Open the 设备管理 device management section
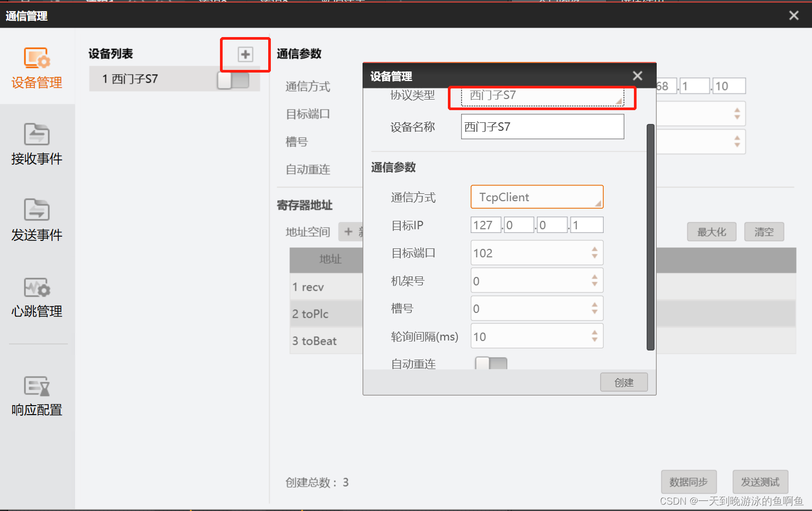 click(x=37, y=68)
